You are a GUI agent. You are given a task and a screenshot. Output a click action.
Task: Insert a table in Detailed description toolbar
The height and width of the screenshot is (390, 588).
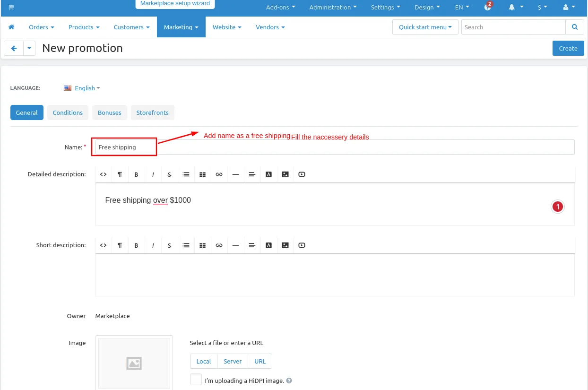pos(203,174)
